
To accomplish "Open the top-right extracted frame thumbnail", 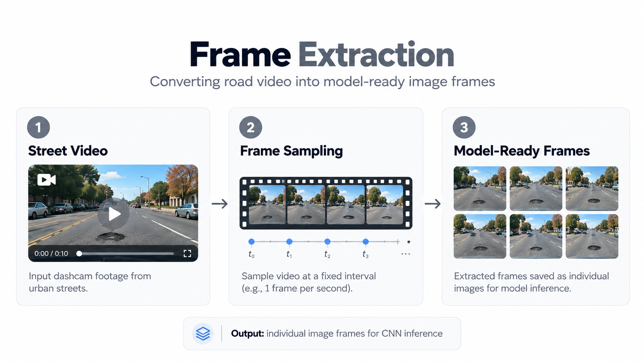I will [x=592, y=189].
